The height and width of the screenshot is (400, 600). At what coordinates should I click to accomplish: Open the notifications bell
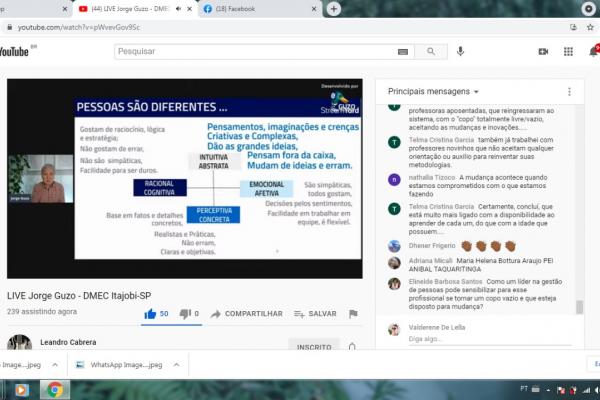coord(592,51)
